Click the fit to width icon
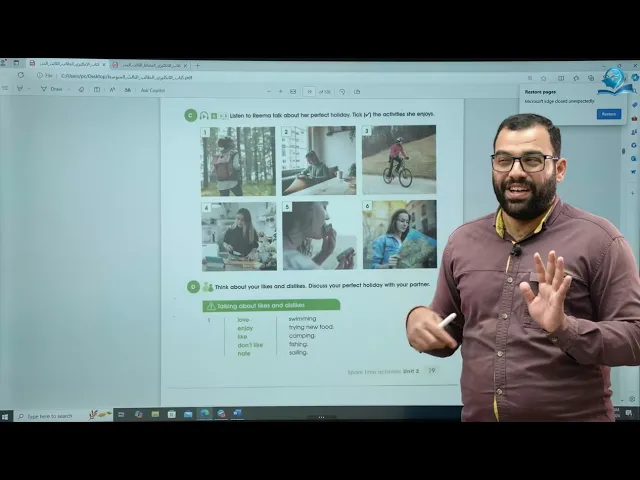Viewport: 640px width, 480px height. pyautogui.click(x=293, y=92)
